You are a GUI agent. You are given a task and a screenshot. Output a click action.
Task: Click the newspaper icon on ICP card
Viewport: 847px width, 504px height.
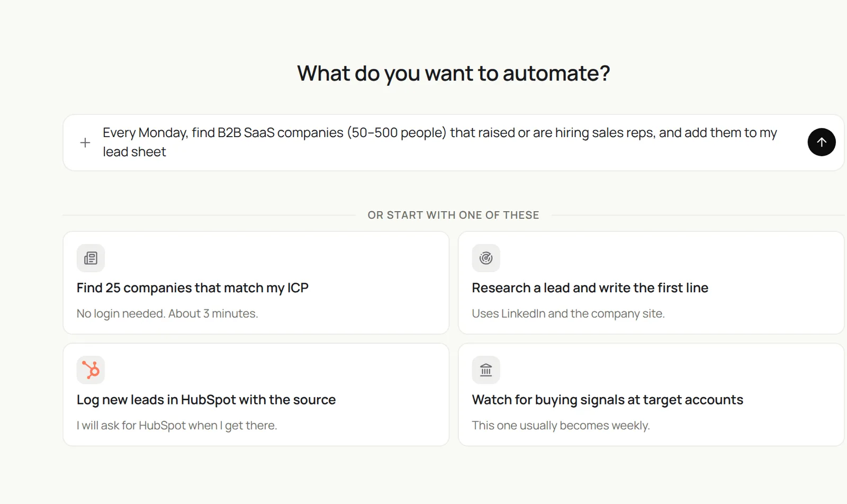pyautogui.click(x=91, y=258)
